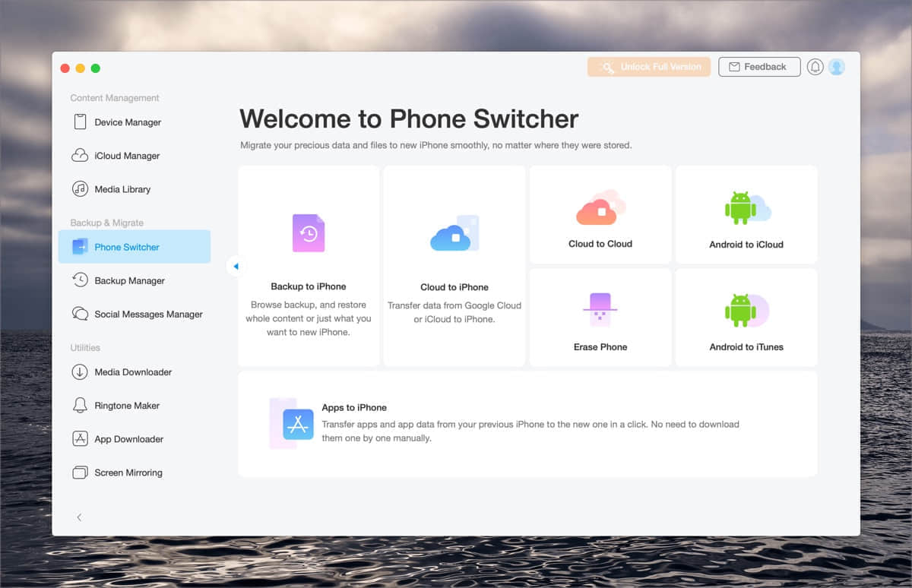Select iCloud Manager in sidebar
The width and height of the screenshot is (912, 588).
[x=135, y=156]
